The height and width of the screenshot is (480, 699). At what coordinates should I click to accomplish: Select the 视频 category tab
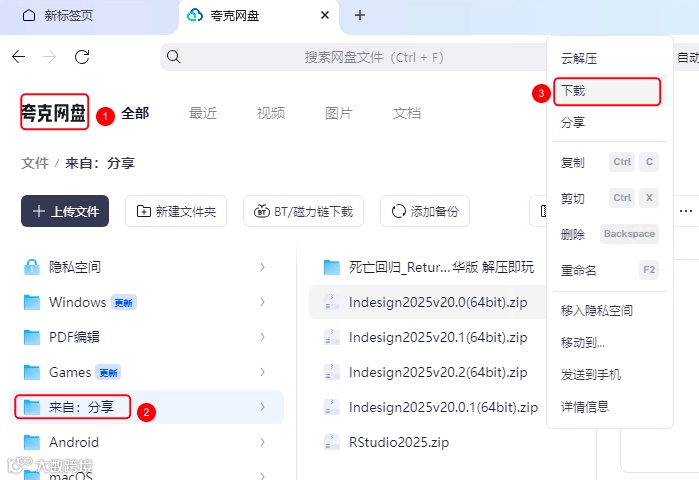click(x=271, y=113)
